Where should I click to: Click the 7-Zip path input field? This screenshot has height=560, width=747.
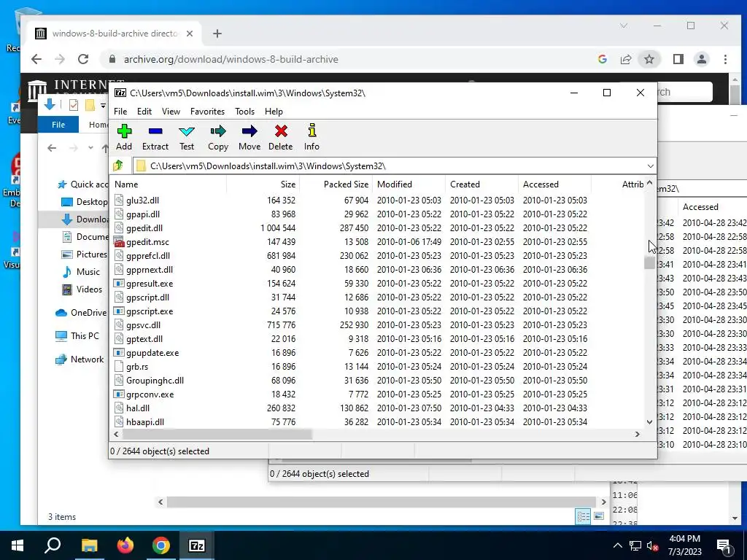(x=388, y=166)
